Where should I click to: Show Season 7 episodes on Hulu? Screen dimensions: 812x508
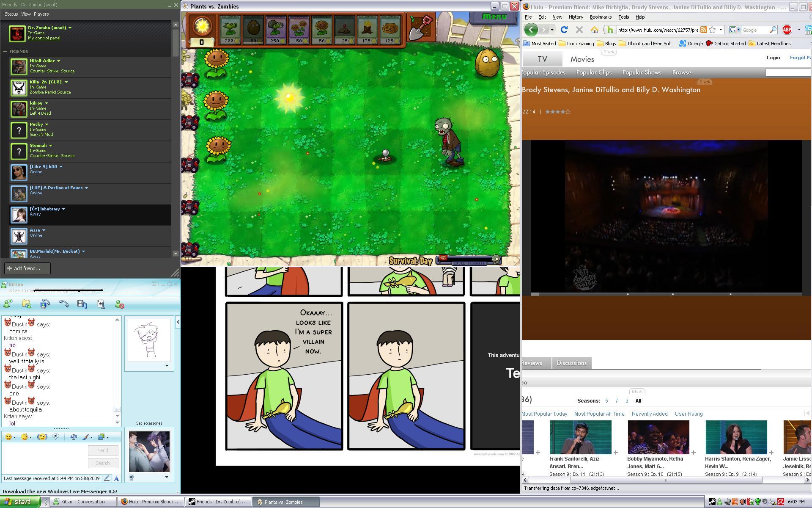point(616,401)
